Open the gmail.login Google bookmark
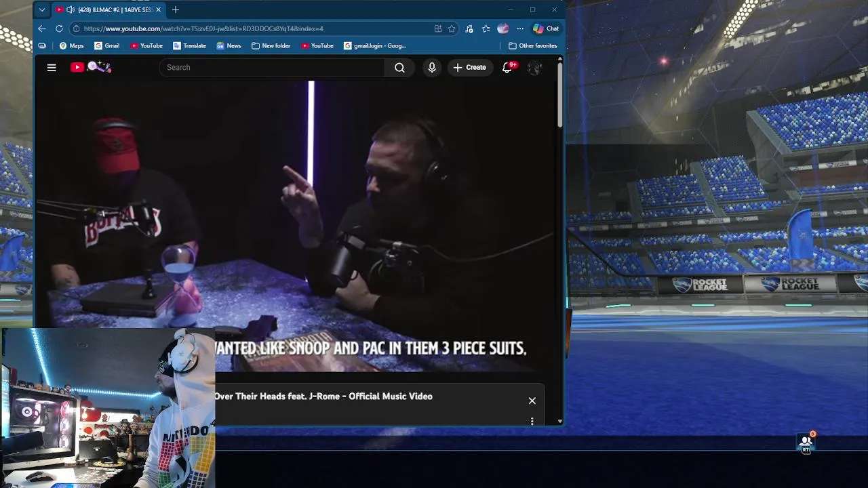Screen dimensions: 868x488 [x=375, y=45]
